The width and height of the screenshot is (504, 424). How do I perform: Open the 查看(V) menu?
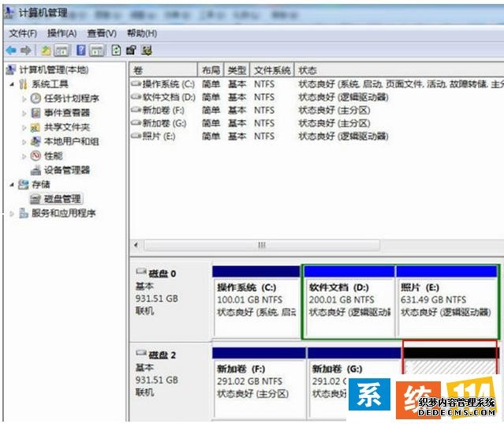coord(102,33)
